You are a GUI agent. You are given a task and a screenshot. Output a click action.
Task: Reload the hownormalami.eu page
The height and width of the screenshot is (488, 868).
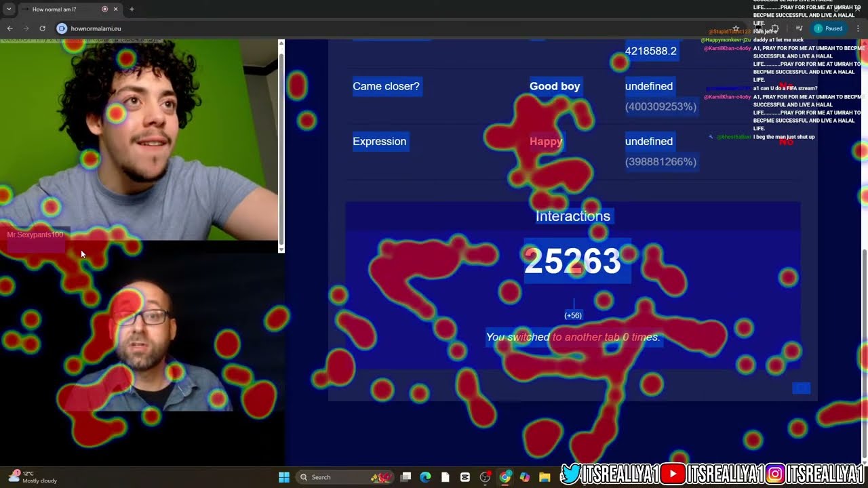42,28
